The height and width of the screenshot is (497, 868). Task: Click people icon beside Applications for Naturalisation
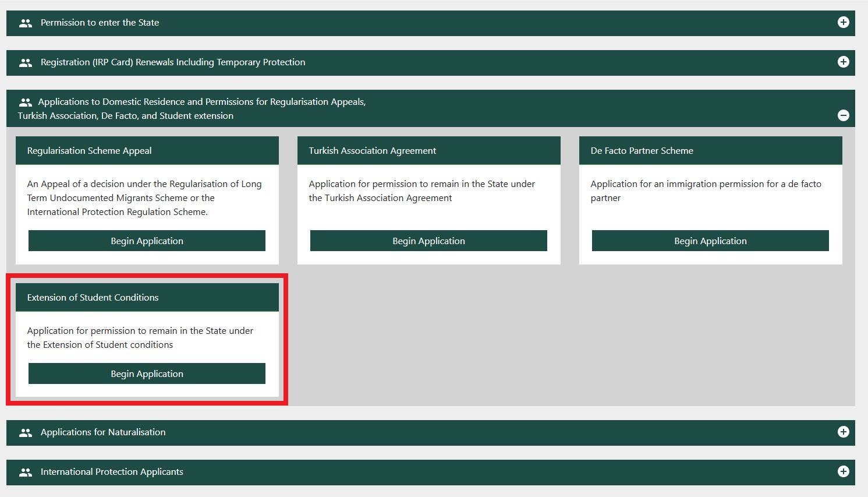click(x=25, y=433)
